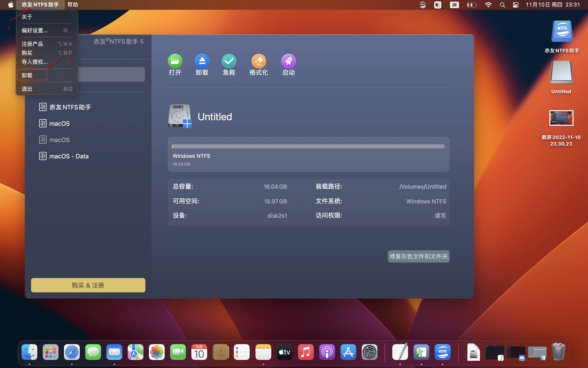
Task: Click the 购买 & 注册 button
Action: coord(88,285)
